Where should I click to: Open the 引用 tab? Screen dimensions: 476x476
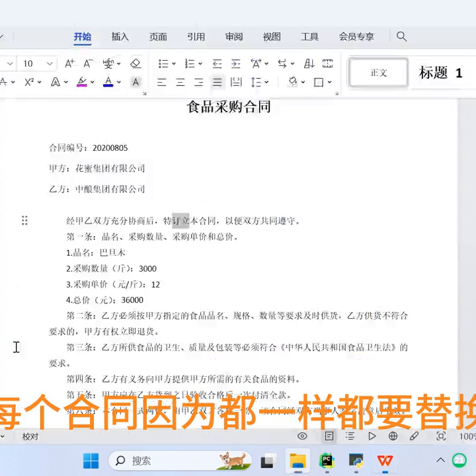[196, 37]
